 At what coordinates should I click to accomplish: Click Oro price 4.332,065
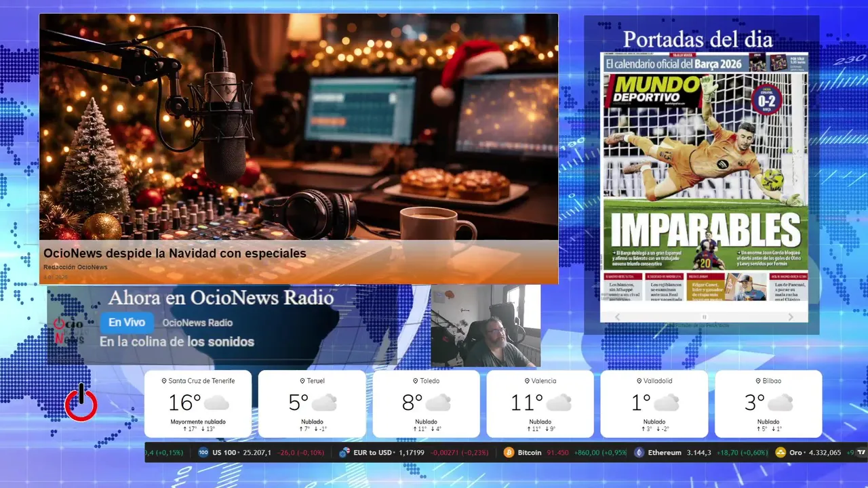click(825, 452)
